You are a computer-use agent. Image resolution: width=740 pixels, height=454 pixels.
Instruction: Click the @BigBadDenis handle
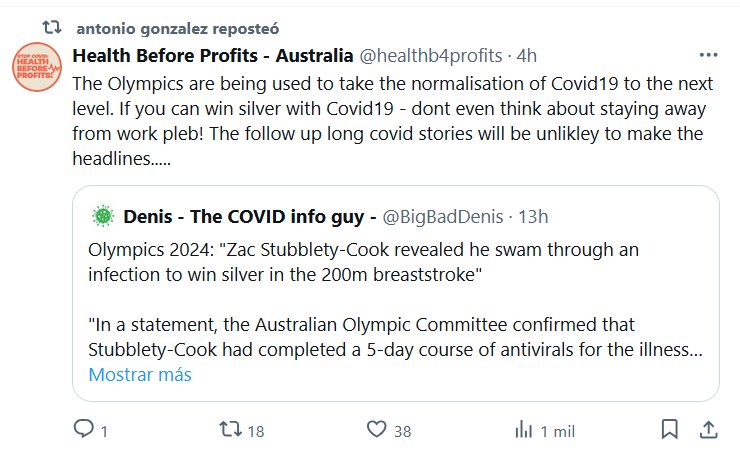coord(442,215)
